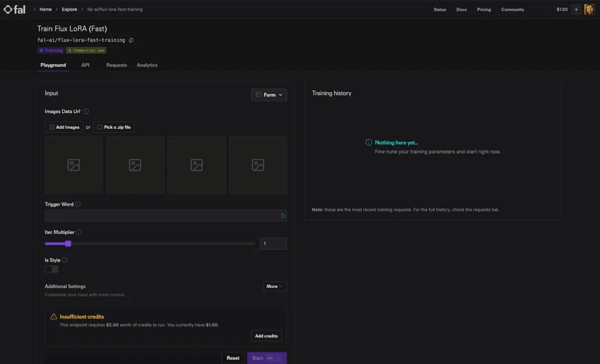Click the Reset button

pos(233,358)
